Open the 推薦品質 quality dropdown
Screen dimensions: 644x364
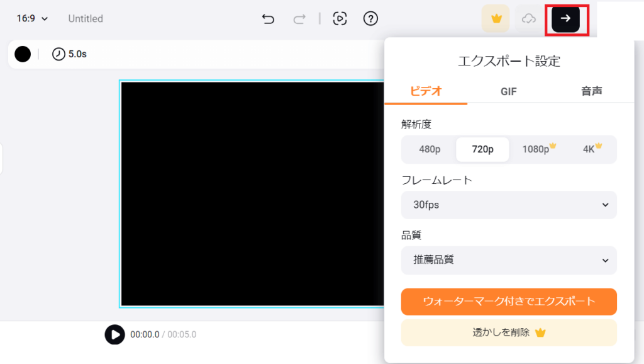[509, 260]
